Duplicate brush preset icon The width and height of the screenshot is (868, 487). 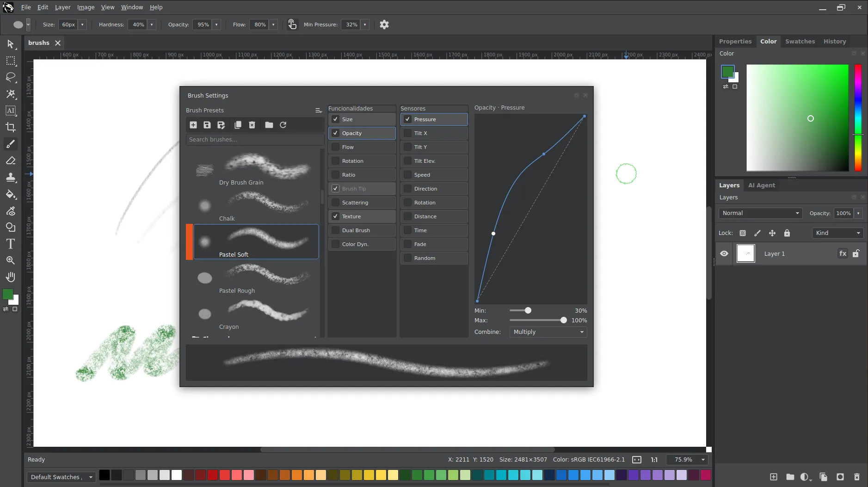point(238,125)
